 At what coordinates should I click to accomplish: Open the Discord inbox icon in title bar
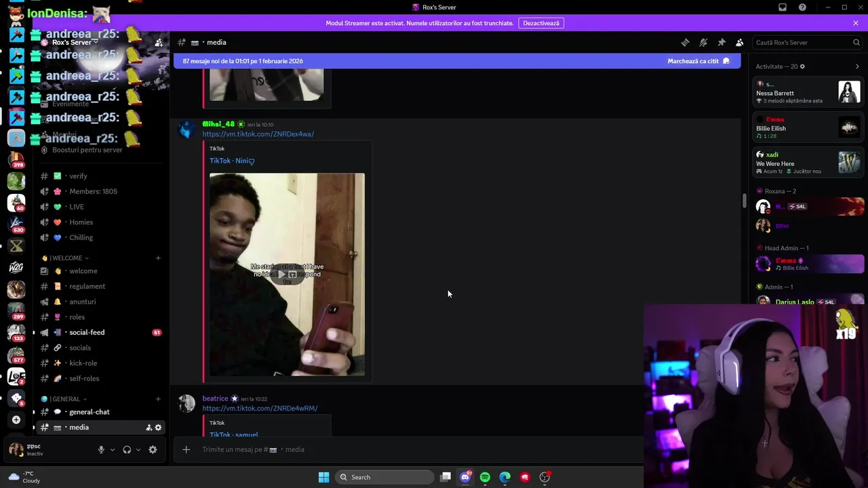point(783,7)
